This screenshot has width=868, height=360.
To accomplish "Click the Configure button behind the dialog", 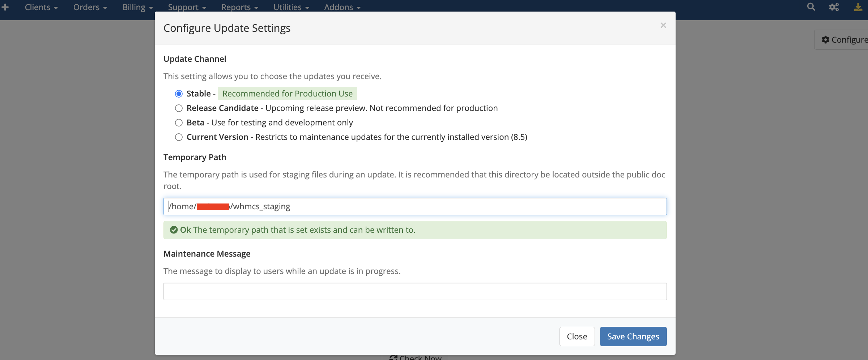I will click(841, 39).
